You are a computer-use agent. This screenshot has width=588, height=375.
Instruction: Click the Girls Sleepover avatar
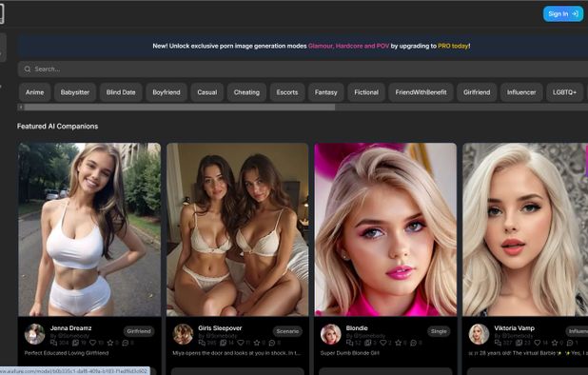tap(183, 334)
